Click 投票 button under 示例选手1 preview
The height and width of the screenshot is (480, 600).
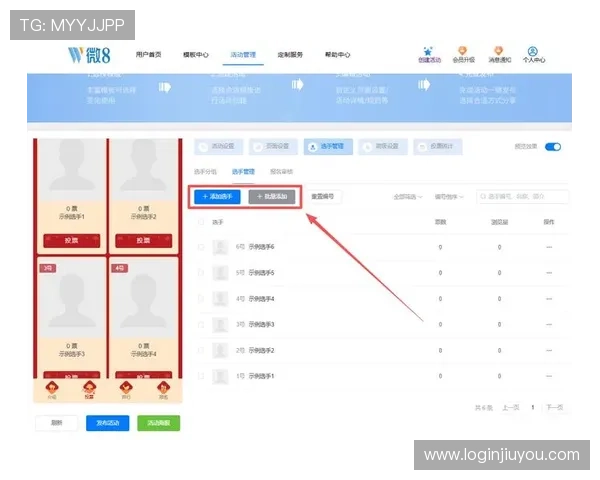pos(72,240)
